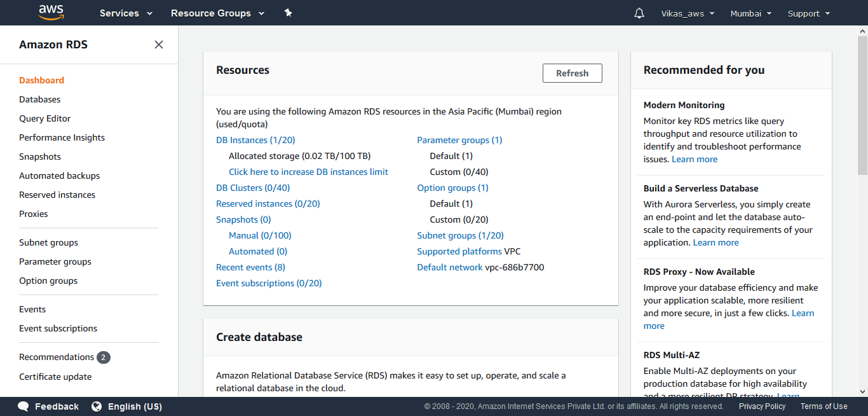Click the Feedback speech bubble icon
This screenshot has height=416, width=868.
[x=24, y=406]
